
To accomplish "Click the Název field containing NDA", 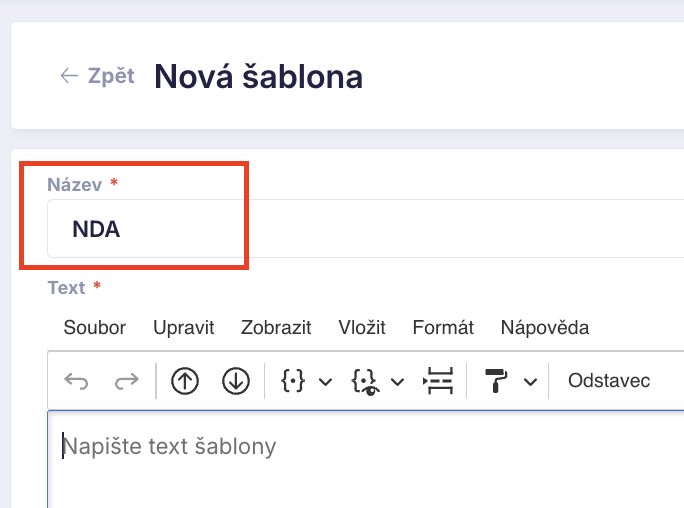I will coord(366,228).
